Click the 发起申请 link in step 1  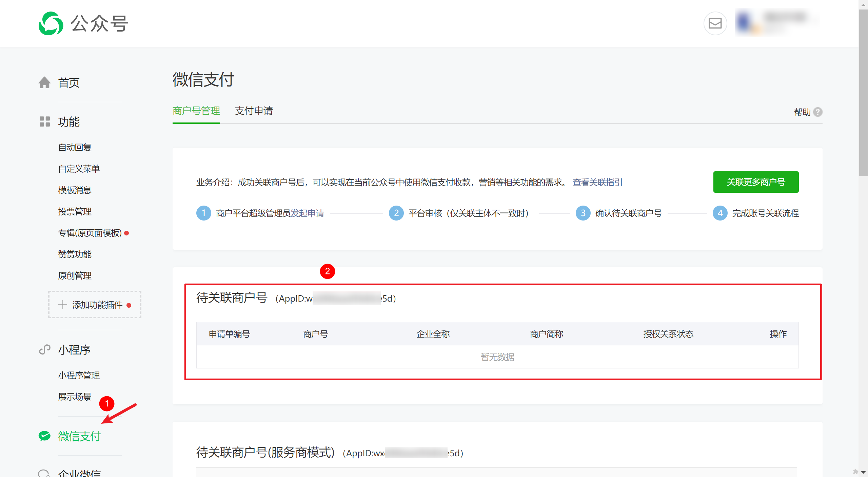tap(308, 213)
